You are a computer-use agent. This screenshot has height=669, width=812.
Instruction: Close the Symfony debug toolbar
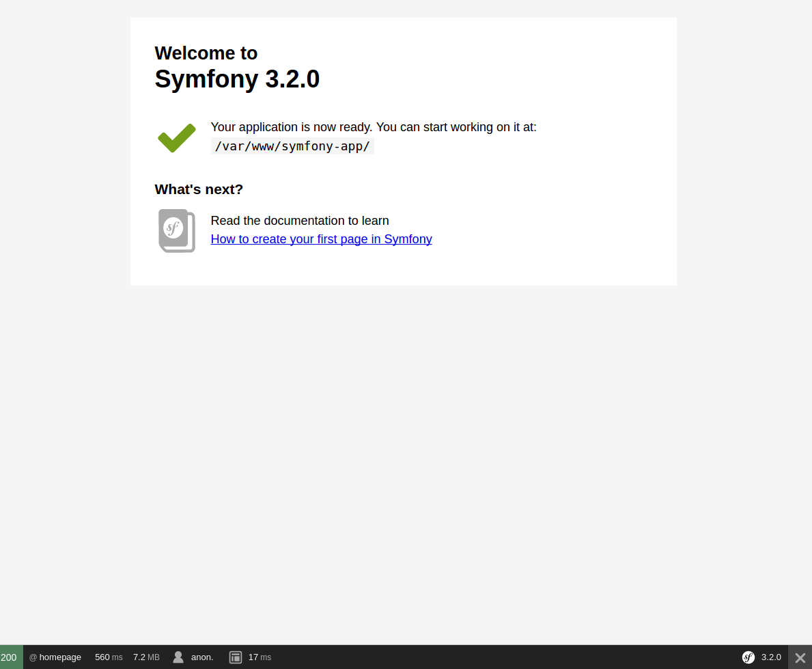[x=800, y=657]
